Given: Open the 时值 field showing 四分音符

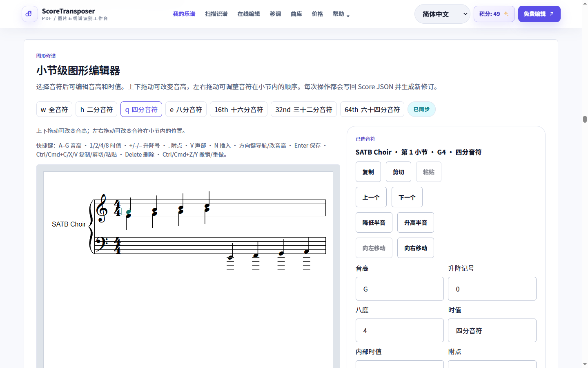Looking at the screenshot, I should (x=492, y=330).
